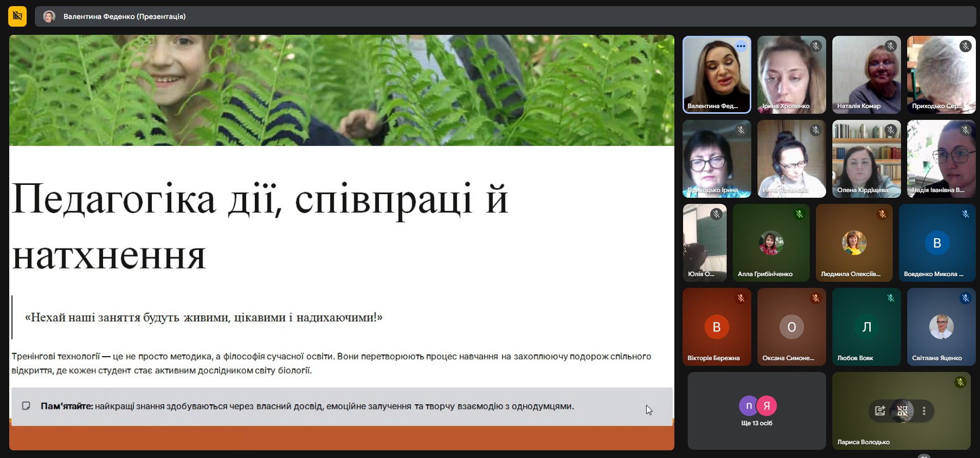
Task: Click the muted mic icon on Любов Вовк's tile
Action: pos(890,298)
